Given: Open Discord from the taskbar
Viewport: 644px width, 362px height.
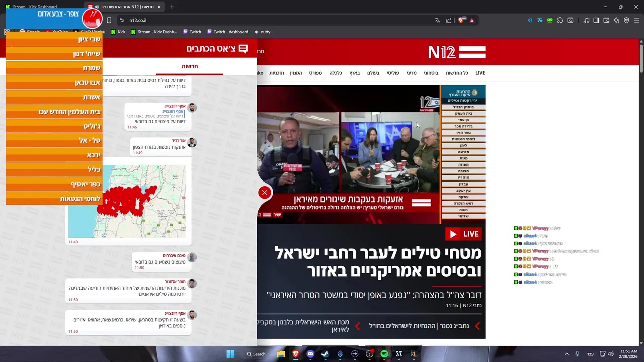Looking at the screenshot, I should point(310,354).
